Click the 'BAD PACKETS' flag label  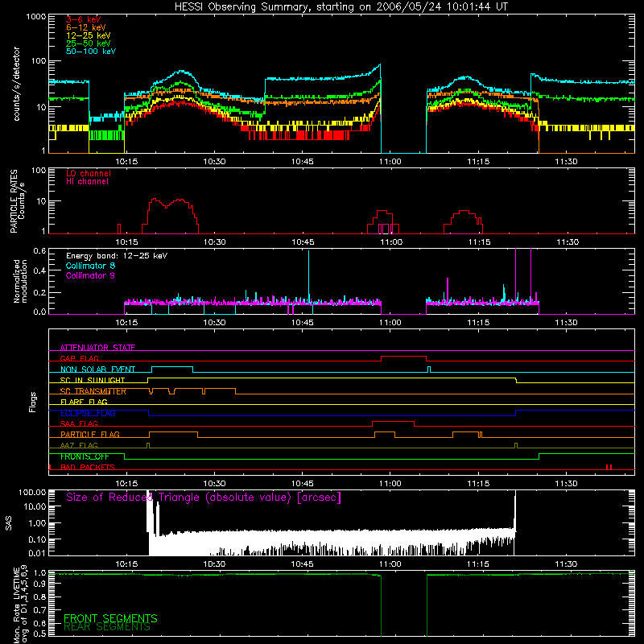click(x=88, y=467)
